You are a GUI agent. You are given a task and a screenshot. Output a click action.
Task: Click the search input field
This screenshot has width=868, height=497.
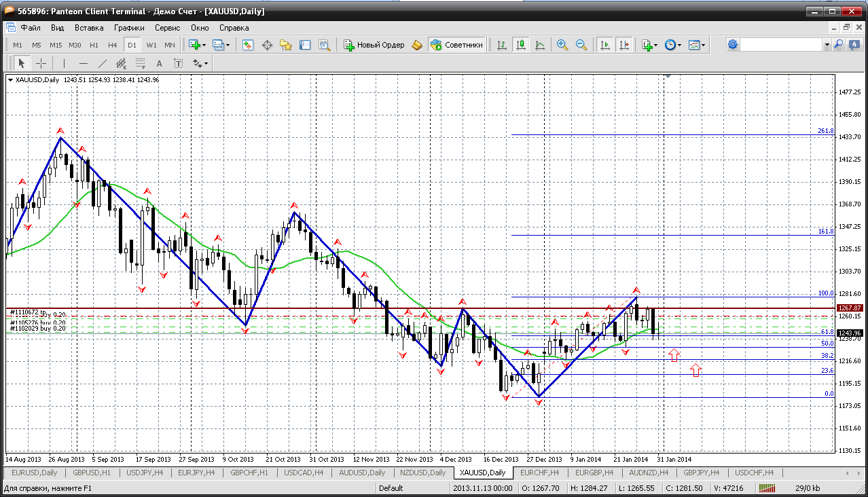(781, 45)
